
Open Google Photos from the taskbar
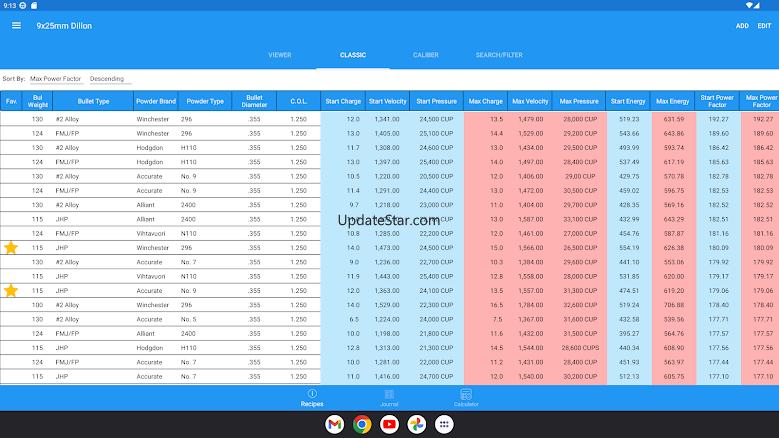coord(417,425)
